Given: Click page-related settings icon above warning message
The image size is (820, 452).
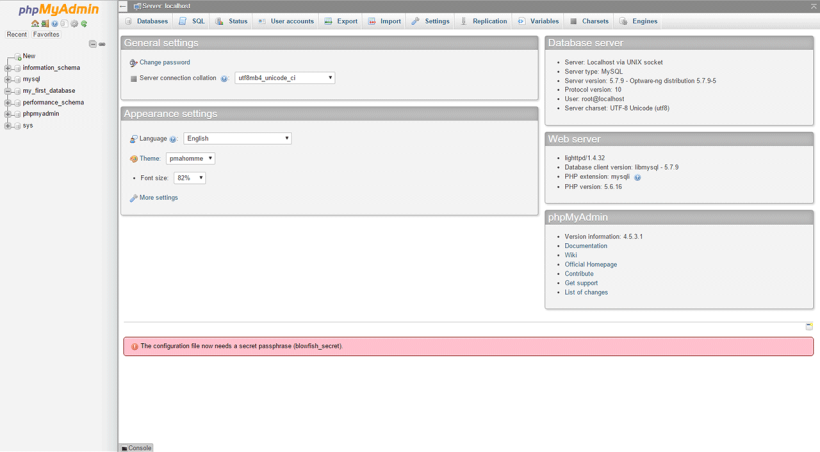Looking at the screenshot, I should point(809,326).
